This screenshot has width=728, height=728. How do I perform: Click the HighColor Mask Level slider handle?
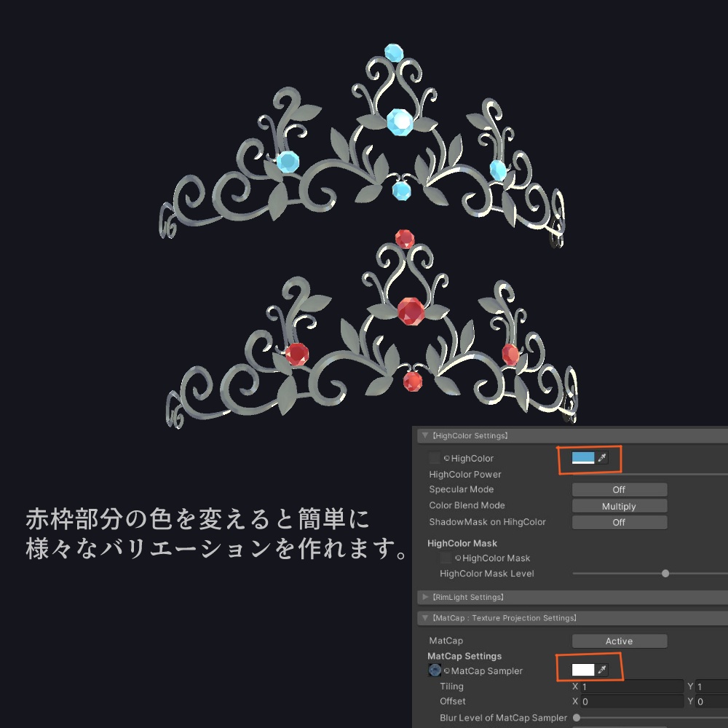(665, 574)
